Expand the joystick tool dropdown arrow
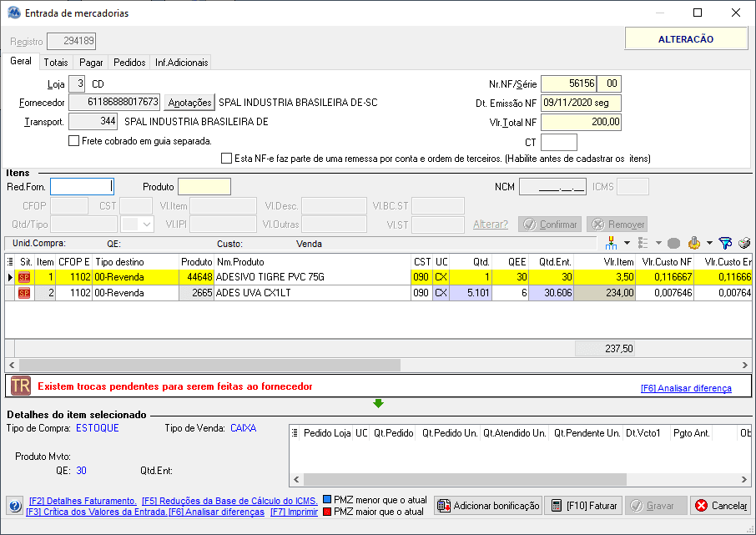The image size is (756, 535). click(x=708, y=243)
